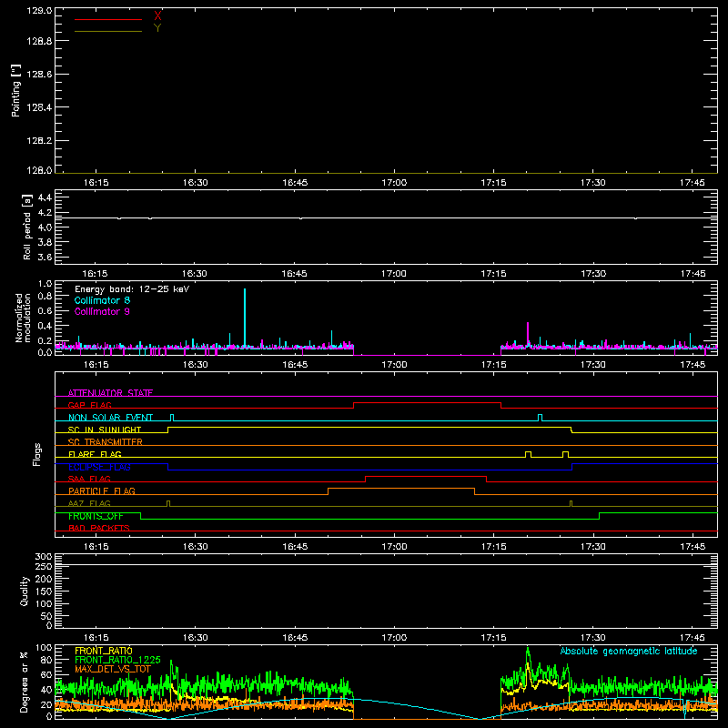This screenshot has width=728, height=728.
Task: Click the ATTENUATOR_STATE flag label
Action: [110, 393]
